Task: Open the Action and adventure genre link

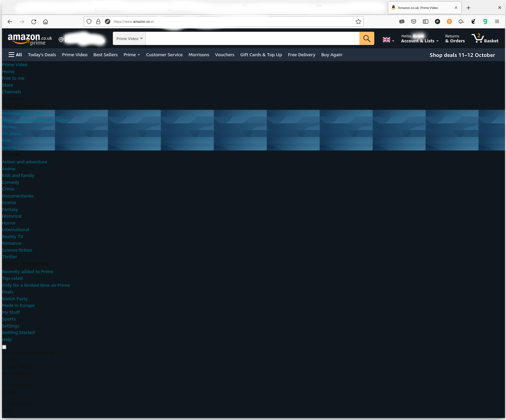Action: pos(24,162)
